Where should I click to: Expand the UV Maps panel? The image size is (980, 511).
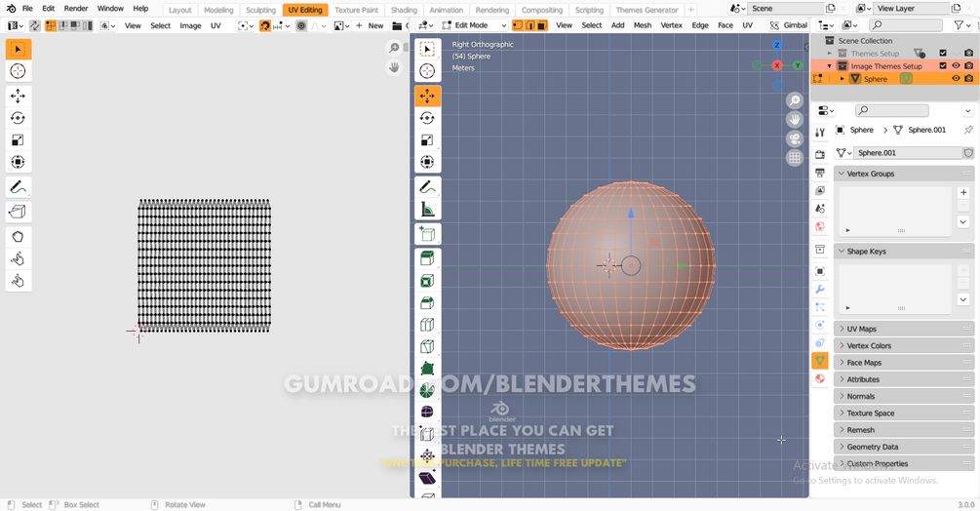tap(904, 329)
